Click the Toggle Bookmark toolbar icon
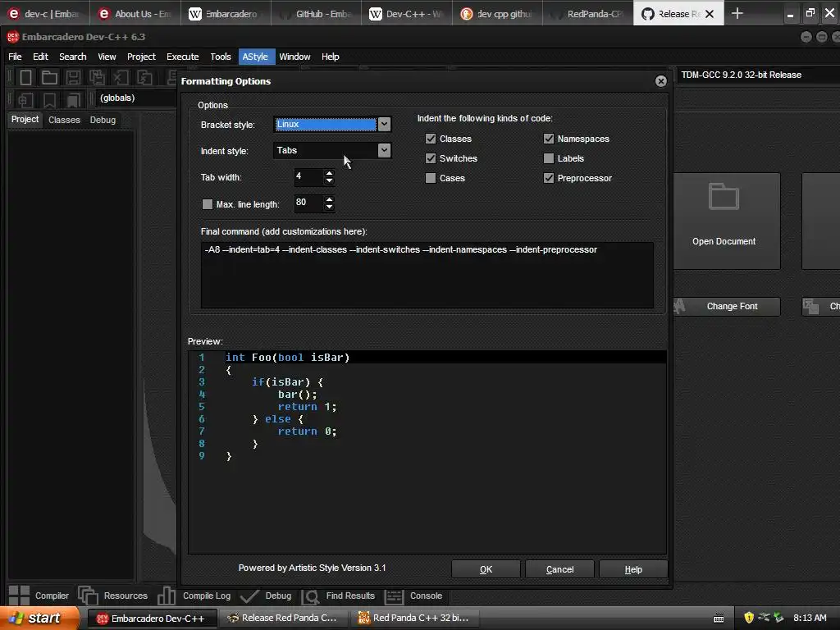 point(49,99)
